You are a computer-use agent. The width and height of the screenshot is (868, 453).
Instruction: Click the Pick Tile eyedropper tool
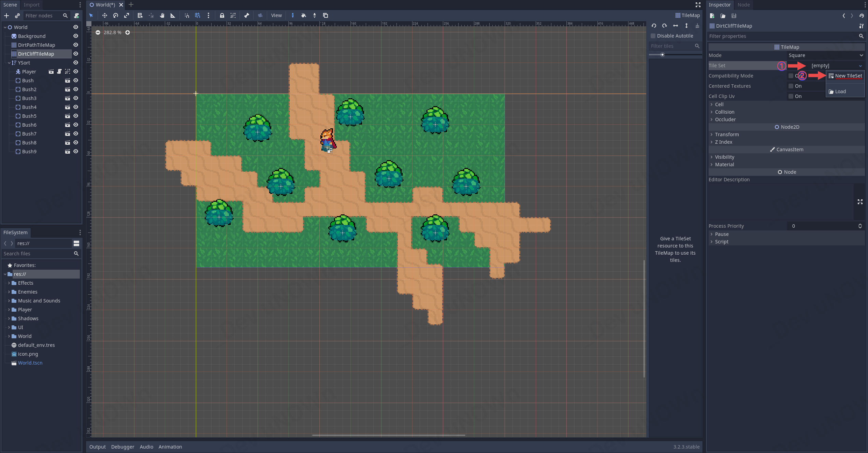(314, 15)
